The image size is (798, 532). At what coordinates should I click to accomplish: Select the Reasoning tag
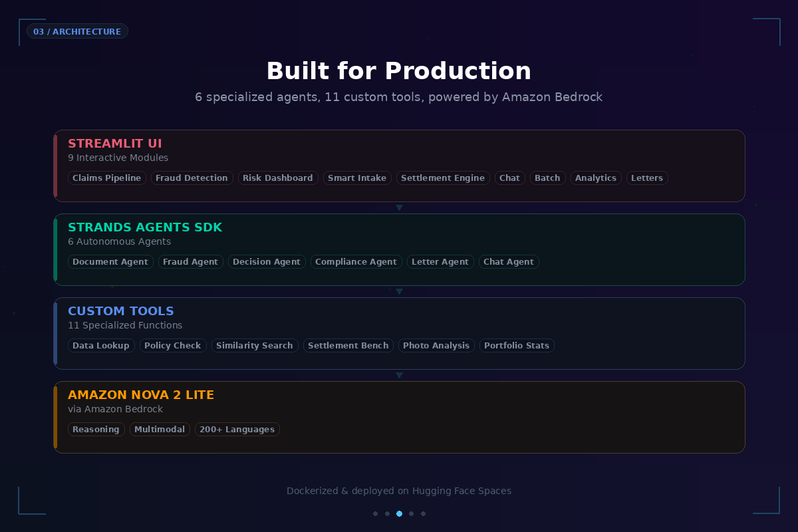coord(96,429)
